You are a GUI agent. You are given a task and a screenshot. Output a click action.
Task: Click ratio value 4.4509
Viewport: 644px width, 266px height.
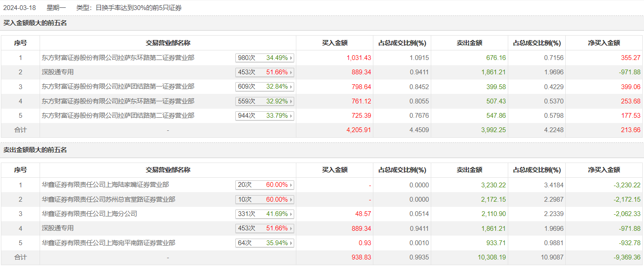pyautogui.click(x=419, y=130)
